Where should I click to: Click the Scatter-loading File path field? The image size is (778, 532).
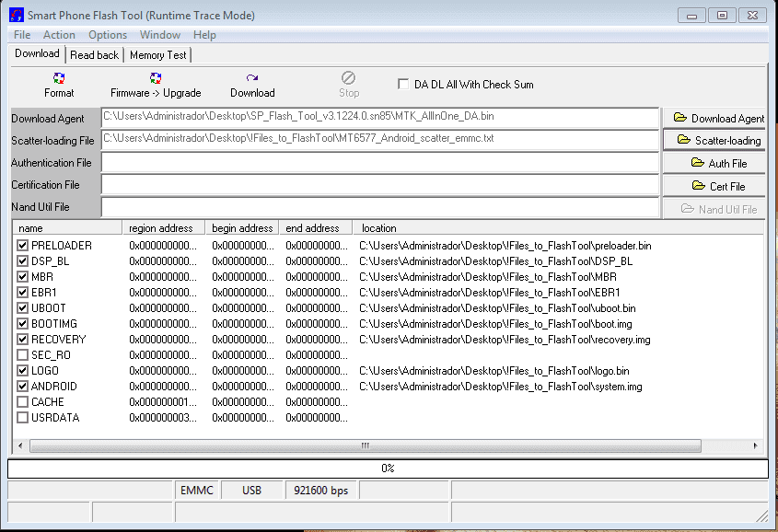tap(380, 140)
